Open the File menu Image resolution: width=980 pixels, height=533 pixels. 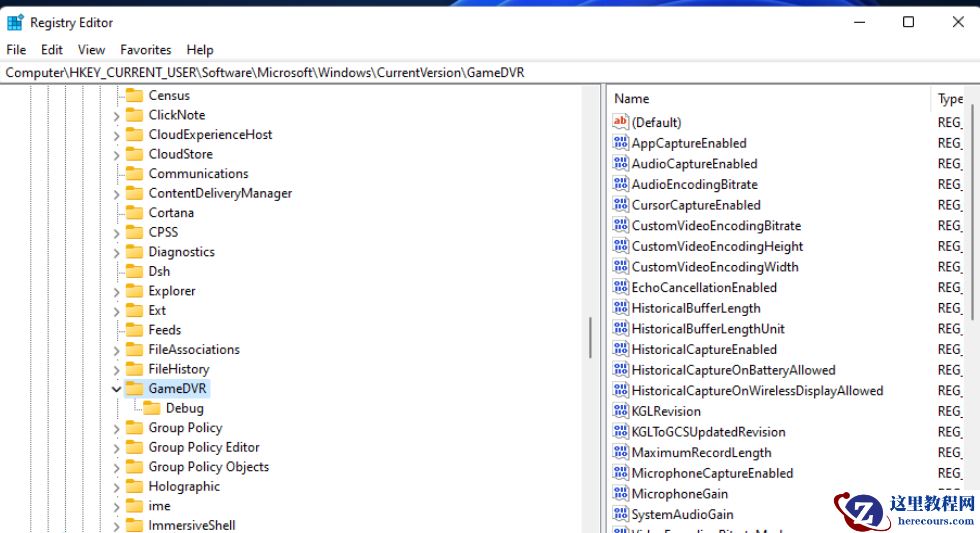click(16, 49)
